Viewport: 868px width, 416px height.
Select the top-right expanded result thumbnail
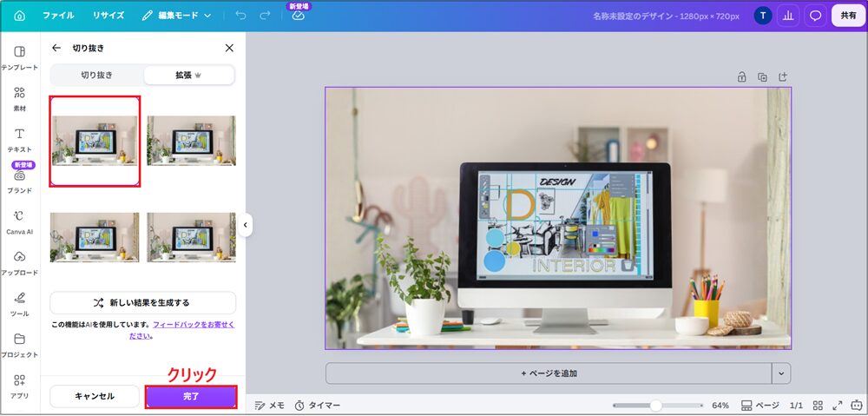coord(192,141)
